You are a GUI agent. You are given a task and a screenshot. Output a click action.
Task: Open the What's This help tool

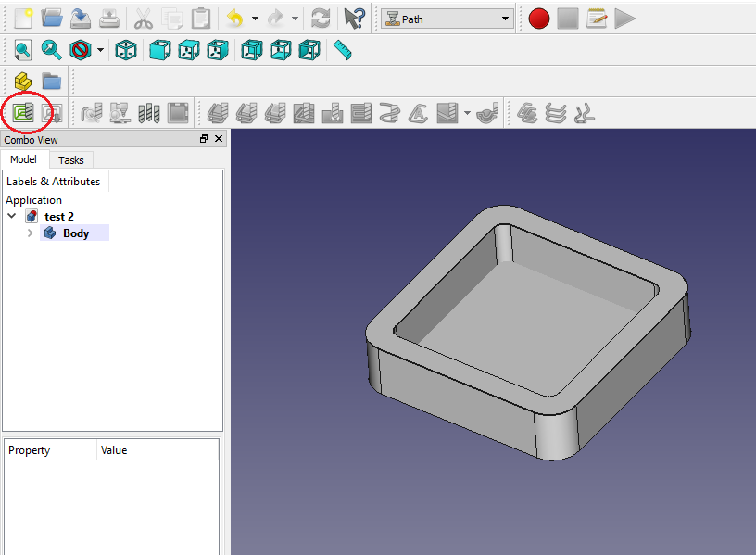click(353, 18)
